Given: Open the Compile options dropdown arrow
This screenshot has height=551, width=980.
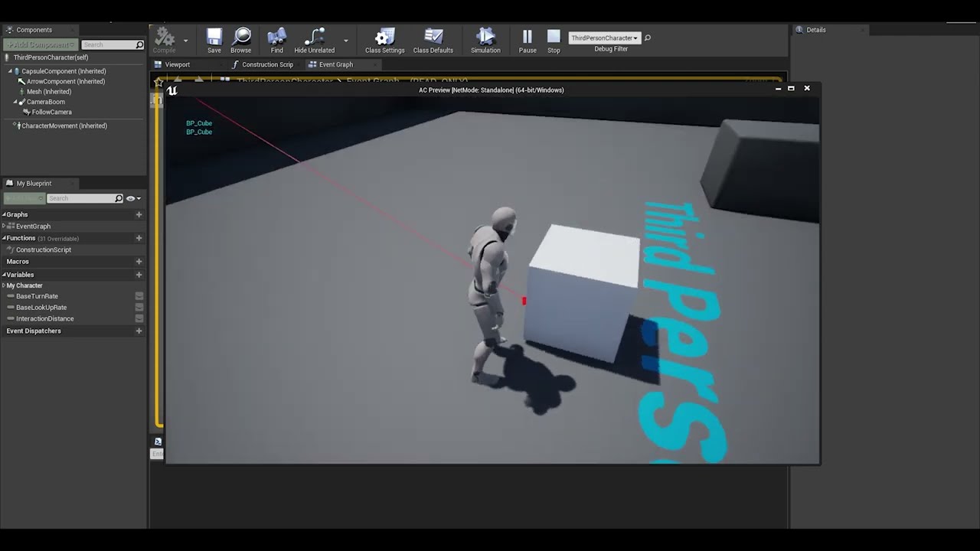Looking at the screenshot, I should [185, 41].
